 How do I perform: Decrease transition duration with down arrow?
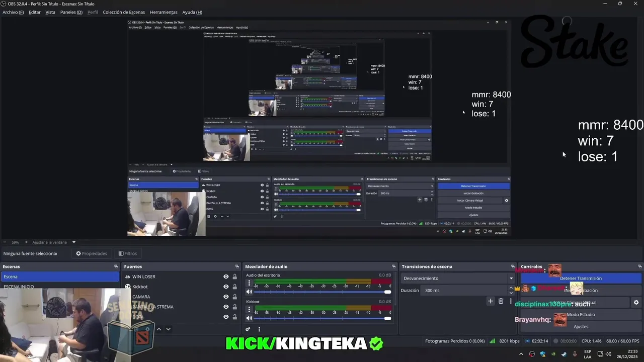point(511,293)
